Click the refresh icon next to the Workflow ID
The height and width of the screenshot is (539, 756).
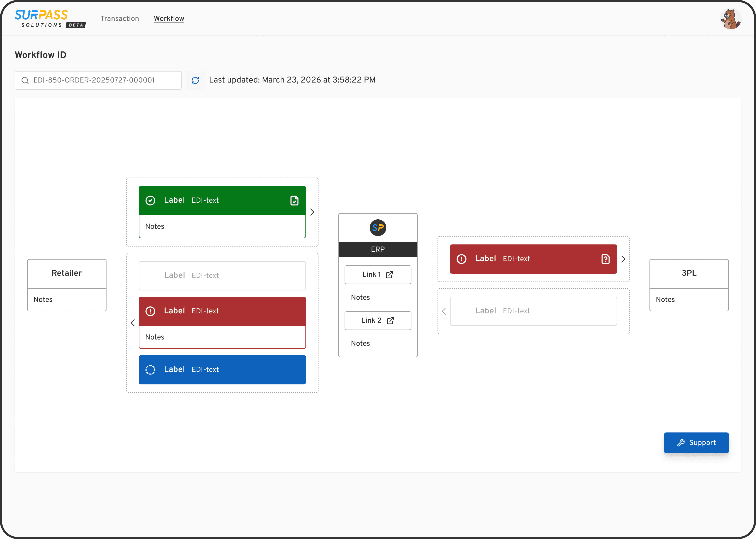[x=195, y=80]
